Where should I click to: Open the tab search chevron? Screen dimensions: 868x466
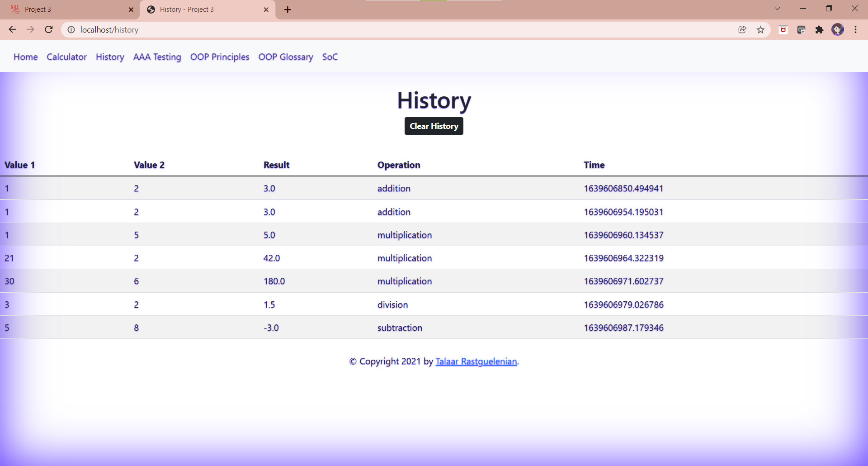(778, 8)
